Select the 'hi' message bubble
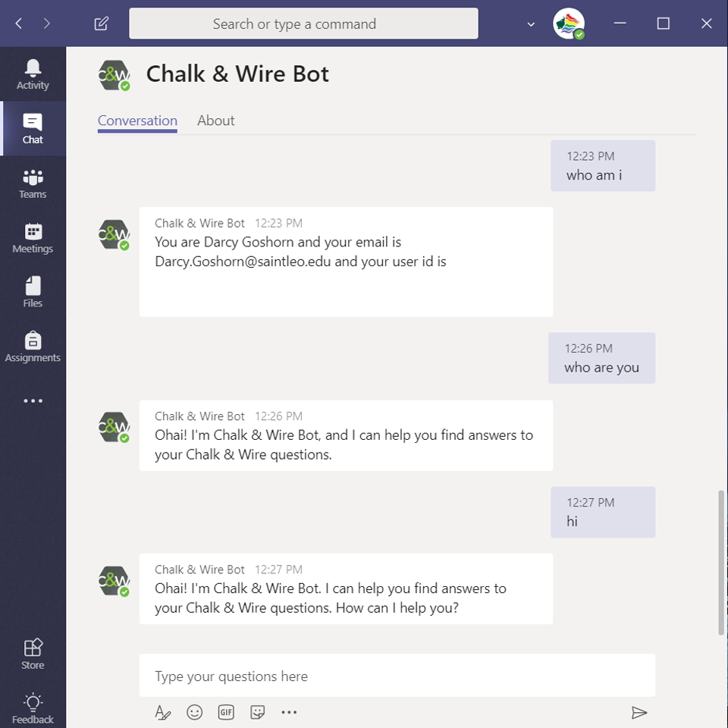The width and height of the screenshot is (728, 728). 603,512
